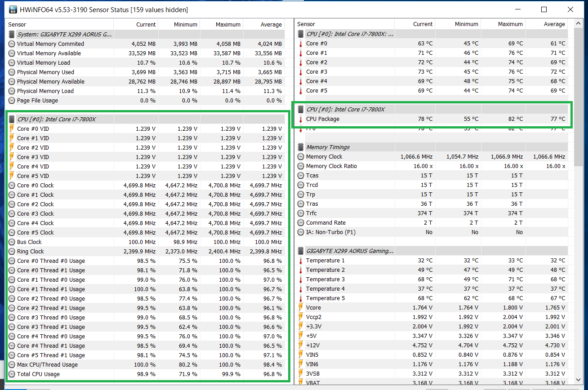
Task: Select the Tcas row
Action: [432, 175]
